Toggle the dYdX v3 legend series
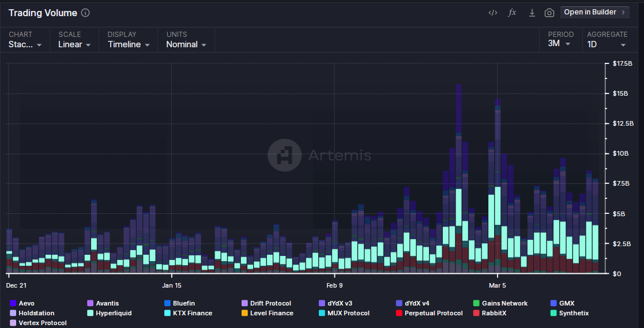Image resolution: width=644 pixels, height=328 pixels. click(x=335, y=303)
